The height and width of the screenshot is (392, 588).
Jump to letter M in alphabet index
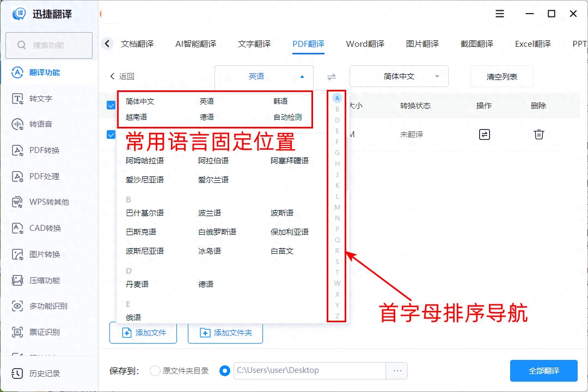point(337,207)
